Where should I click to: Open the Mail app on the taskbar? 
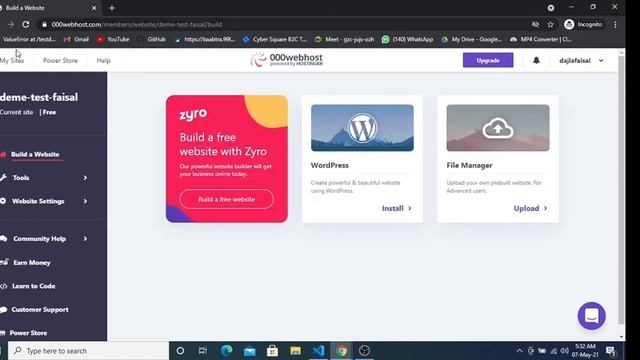click(x=249, y=351)
